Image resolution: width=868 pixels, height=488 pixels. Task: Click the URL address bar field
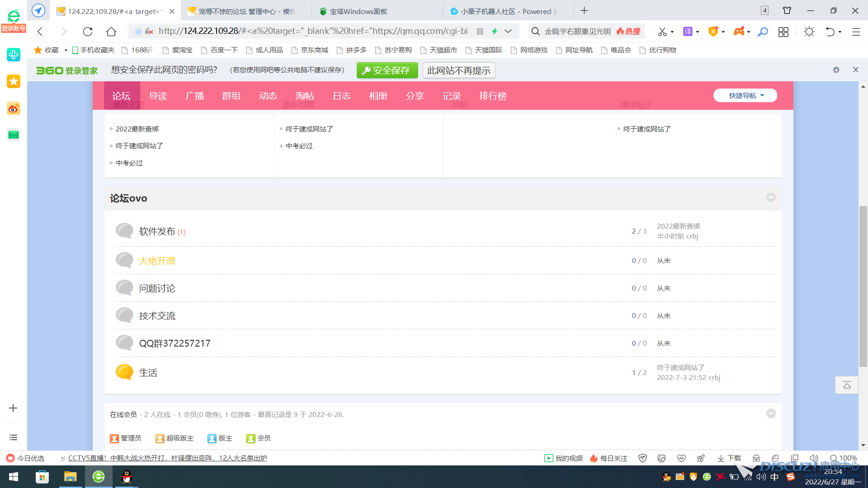(x=313, y=31)
